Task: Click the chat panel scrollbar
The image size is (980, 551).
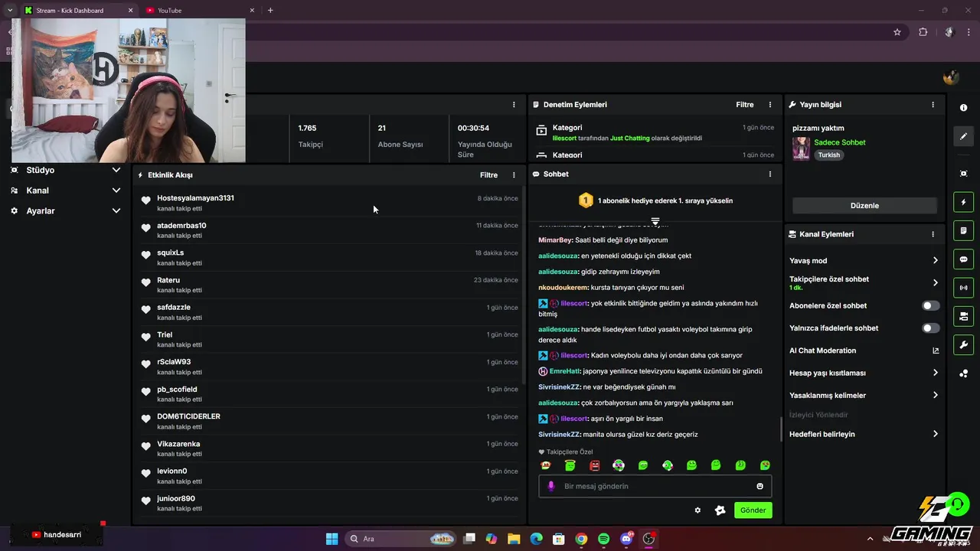Action: coord(781,429)
